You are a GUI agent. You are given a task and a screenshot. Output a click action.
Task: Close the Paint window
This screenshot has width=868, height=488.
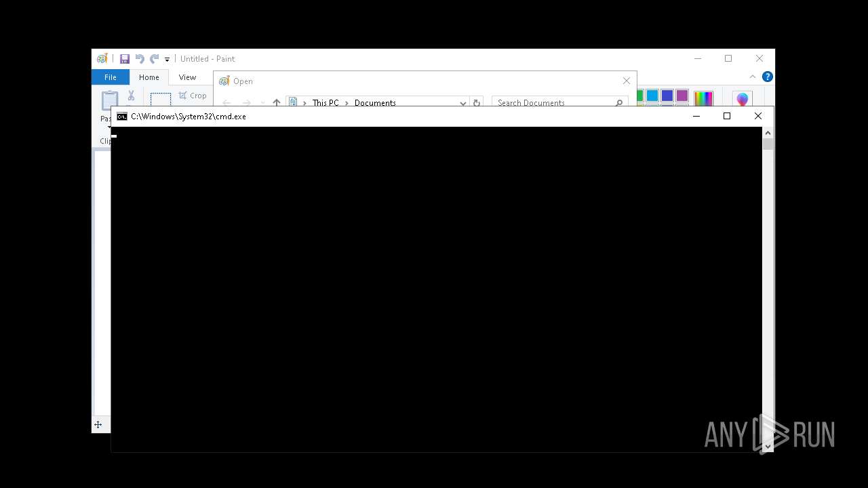[759, 58]
